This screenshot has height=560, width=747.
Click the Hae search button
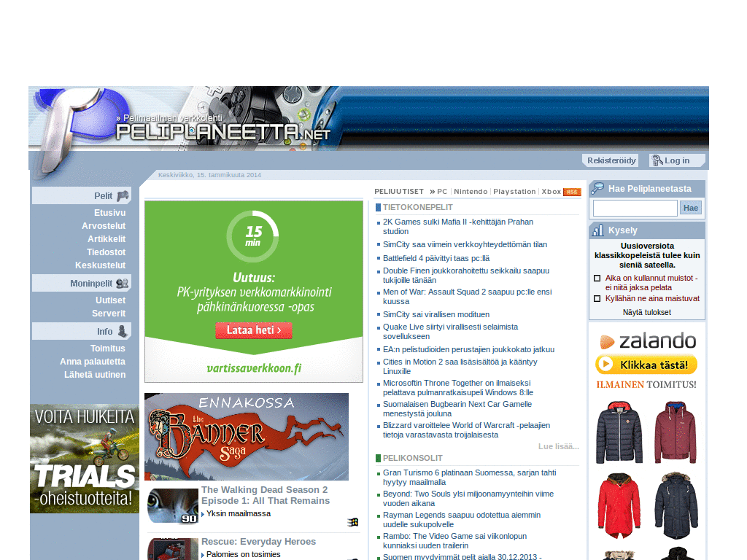(690, 208)
